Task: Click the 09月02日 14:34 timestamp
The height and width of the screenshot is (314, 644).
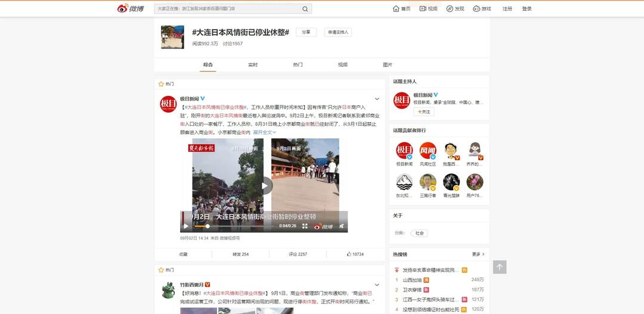Action: [x=194, y=238]
